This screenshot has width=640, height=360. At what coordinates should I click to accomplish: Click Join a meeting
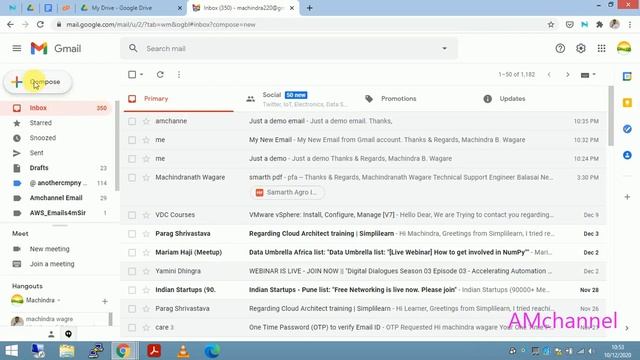[52, 264]
